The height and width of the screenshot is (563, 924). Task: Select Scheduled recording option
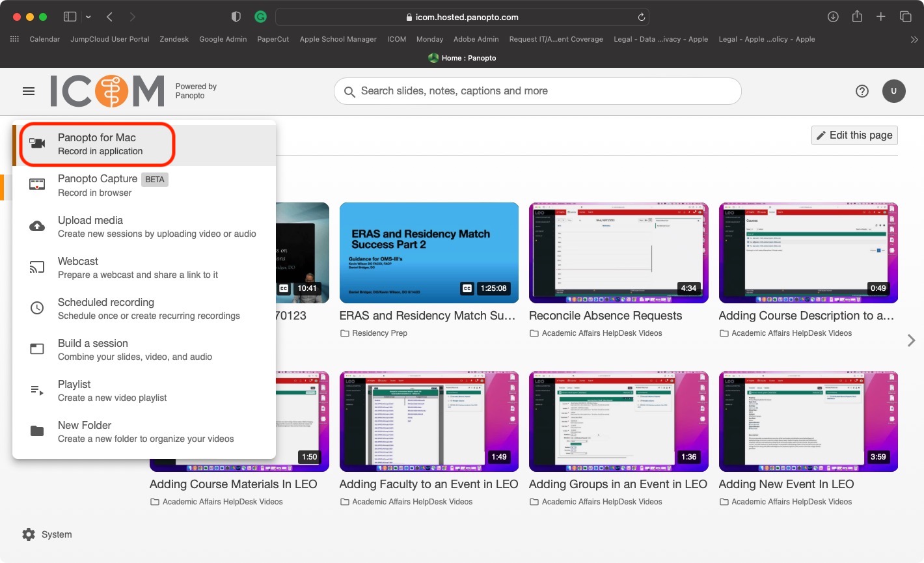[144, 309]
